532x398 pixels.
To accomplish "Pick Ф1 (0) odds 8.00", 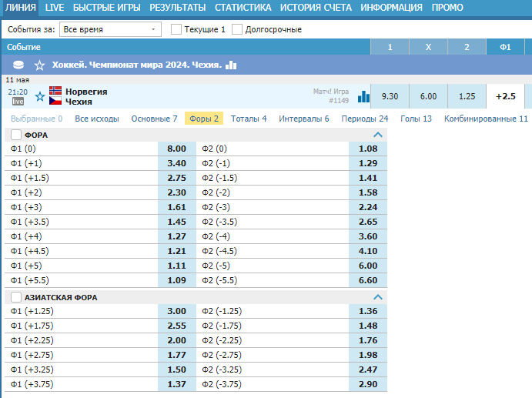I will pyautogui.click(x=177, y=149).
